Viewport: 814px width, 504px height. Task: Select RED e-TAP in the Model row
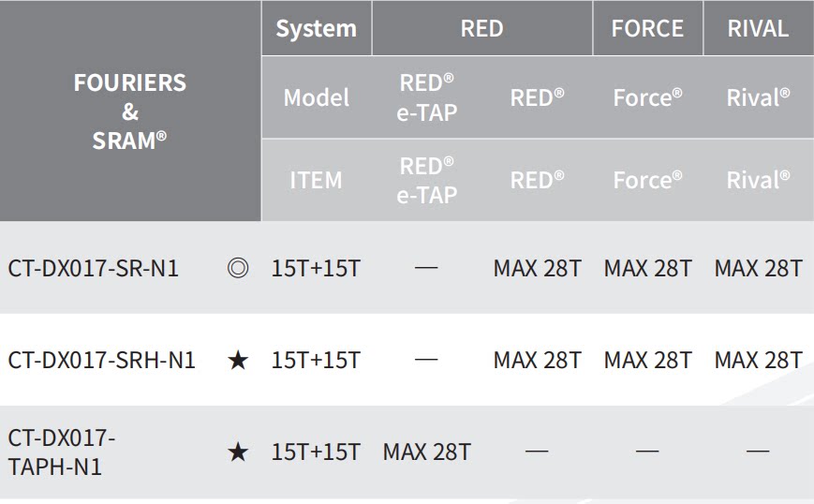pos(426,97)
